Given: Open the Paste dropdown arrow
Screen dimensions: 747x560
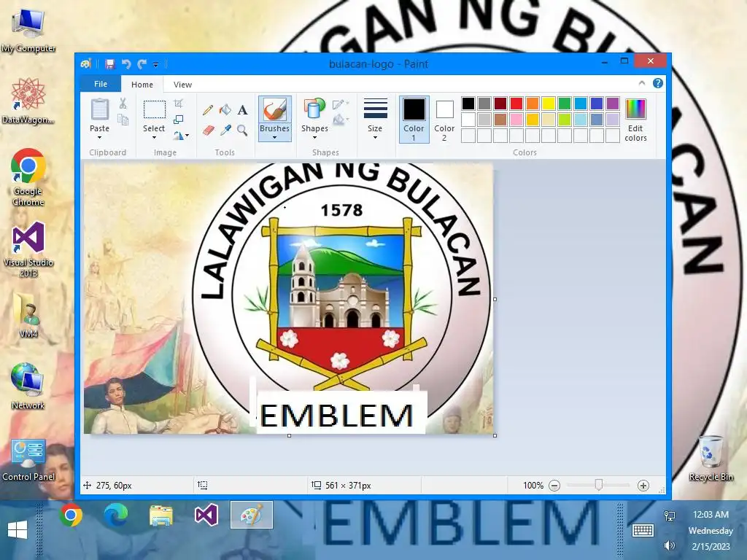Looking at the screenshot, I should pos(99,138).
